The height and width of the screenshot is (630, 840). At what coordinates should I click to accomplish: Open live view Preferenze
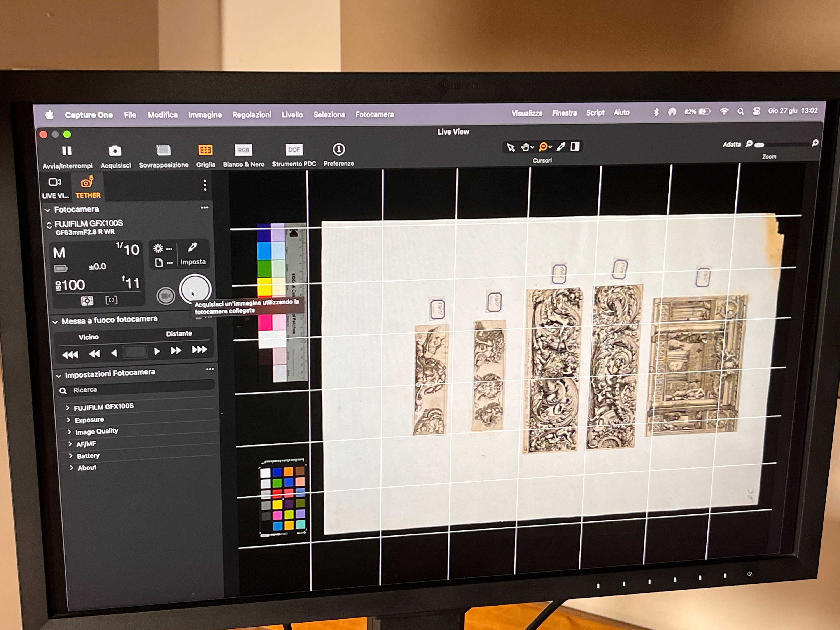coord(339,149)
